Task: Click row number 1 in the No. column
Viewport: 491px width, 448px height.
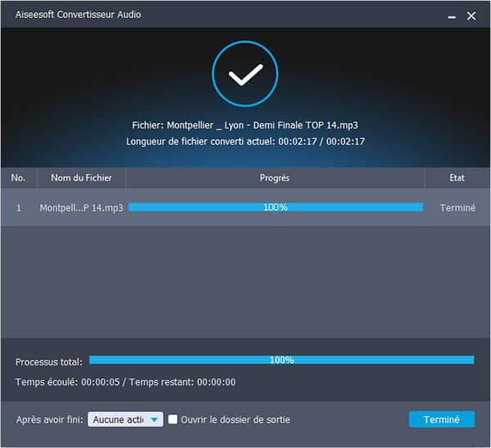Action: point(19,208)
